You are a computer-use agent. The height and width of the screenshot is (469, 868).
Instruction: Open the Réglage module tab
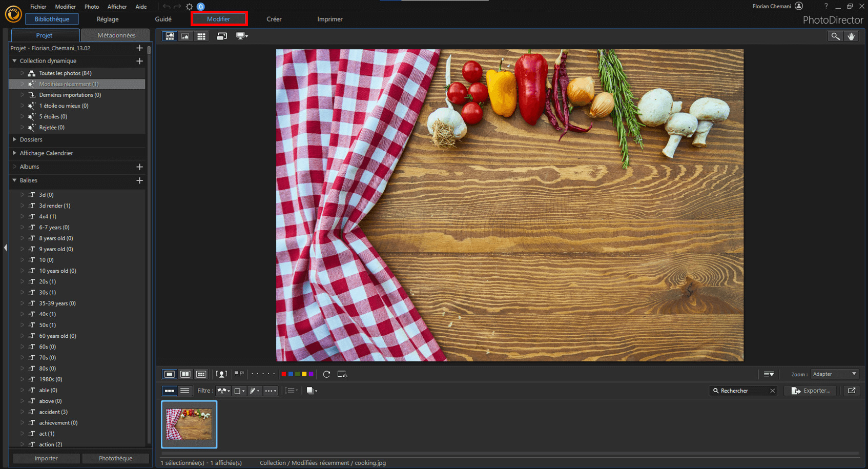pyautogui.click(x=108, y=19)
